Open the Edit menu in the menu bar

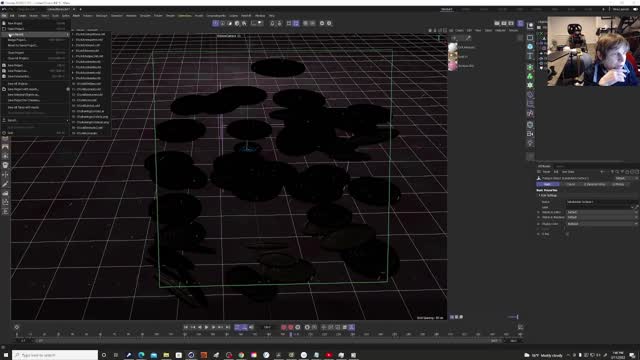(12, 16)
